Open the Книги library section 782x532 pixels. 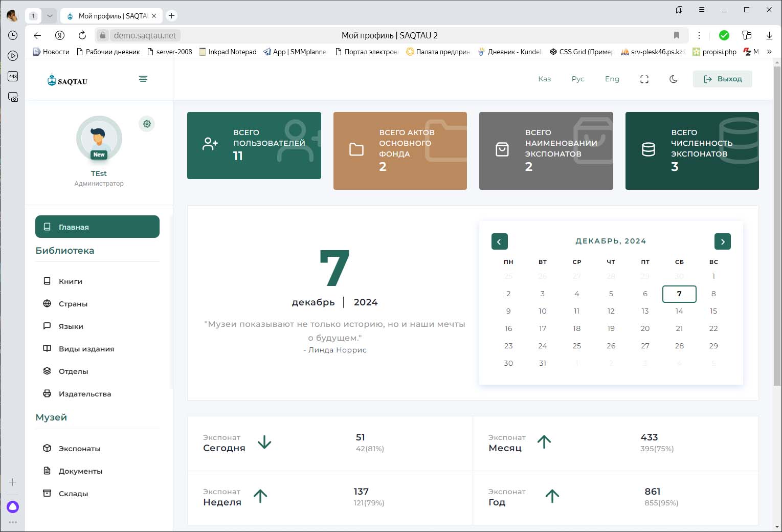click(x=71, y=281)
